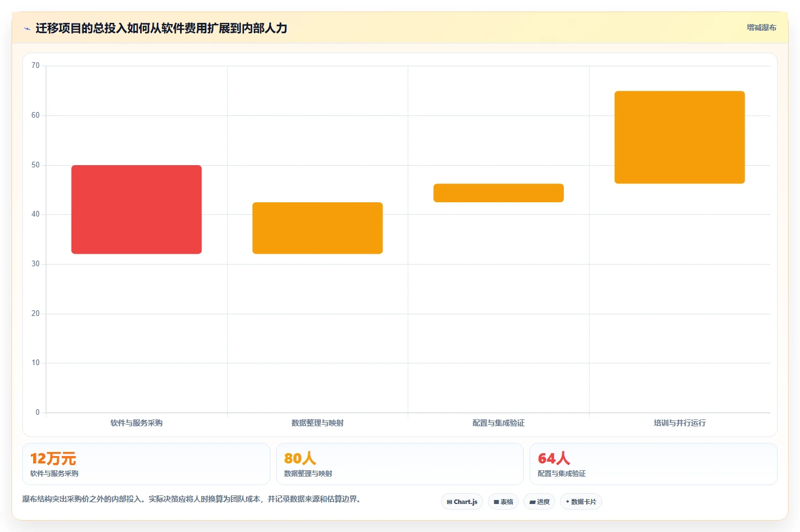800x532 pixels.
Task: Click the red 软件与服务采购 waterfall bar
Action: pos(137,209)
